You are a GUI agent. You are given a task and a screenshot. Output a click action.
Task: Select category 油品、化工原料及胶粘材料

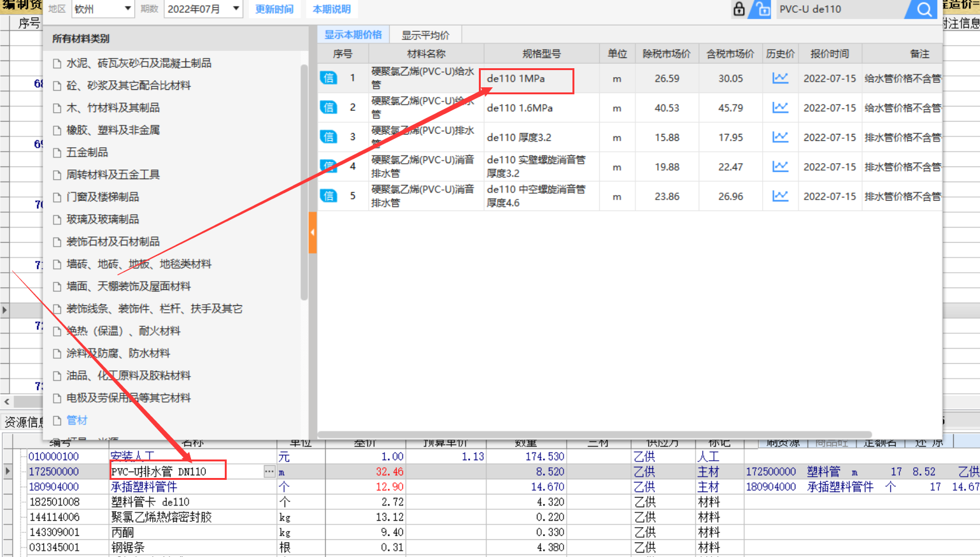click(129, 375)
